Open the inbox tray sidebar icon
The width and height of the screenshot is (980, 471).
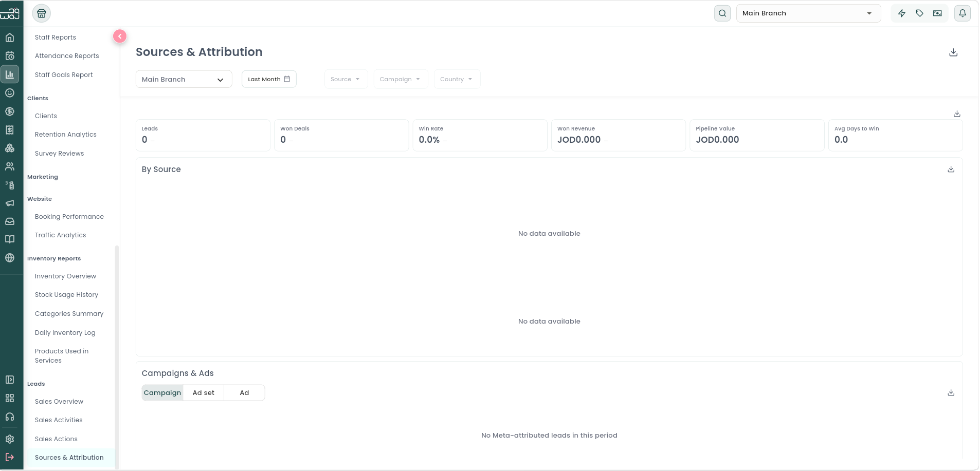pyautogui.click(x=10, y=221)
